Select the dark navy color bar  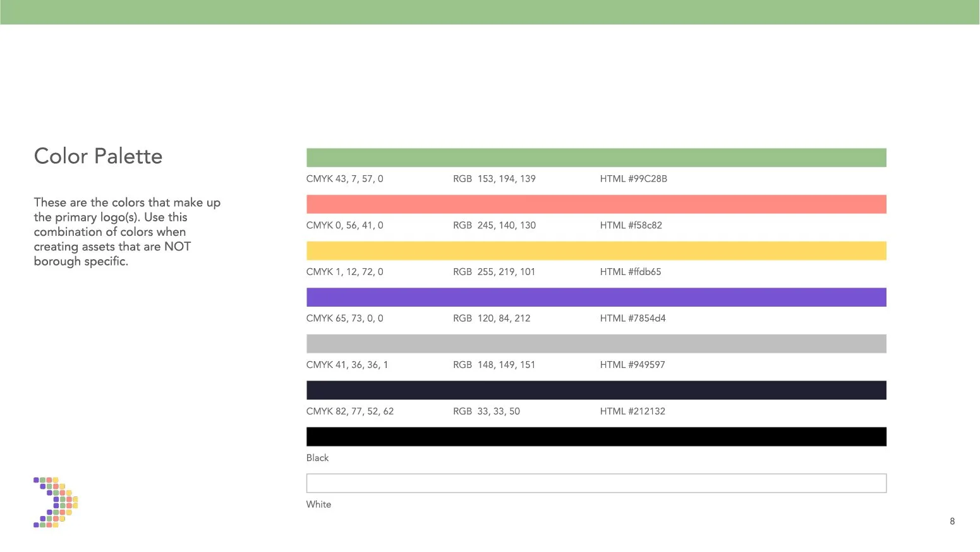[596, 390]
